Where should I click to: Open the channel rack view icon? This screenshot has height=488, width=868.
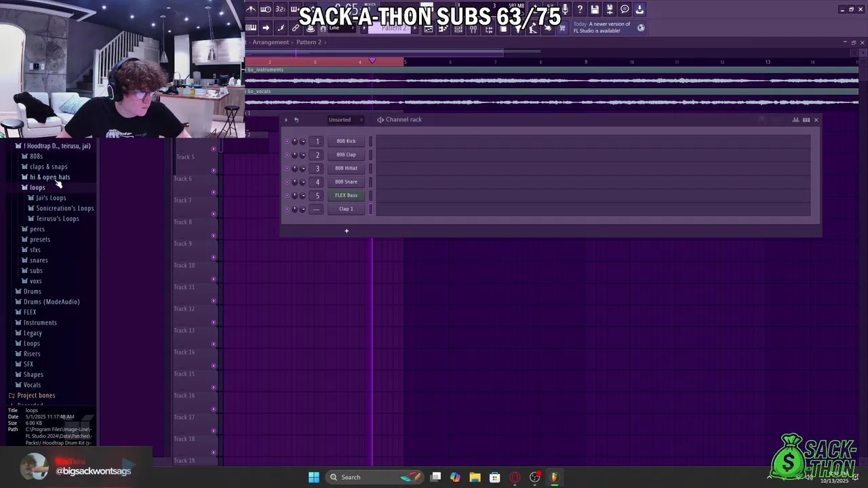(458, 28)
